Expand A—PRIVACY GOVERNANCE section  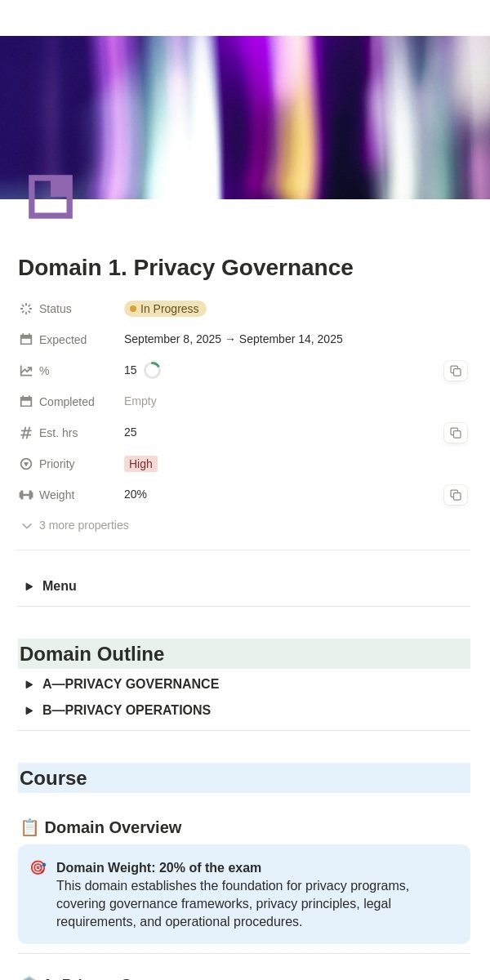point(29,684)
